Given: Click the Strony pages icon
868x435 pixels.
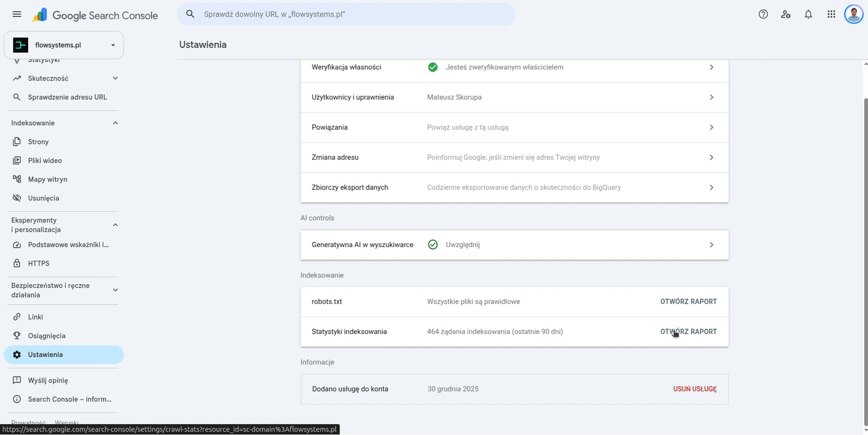Looking at the screenshot, I should (x=17, y=142).
